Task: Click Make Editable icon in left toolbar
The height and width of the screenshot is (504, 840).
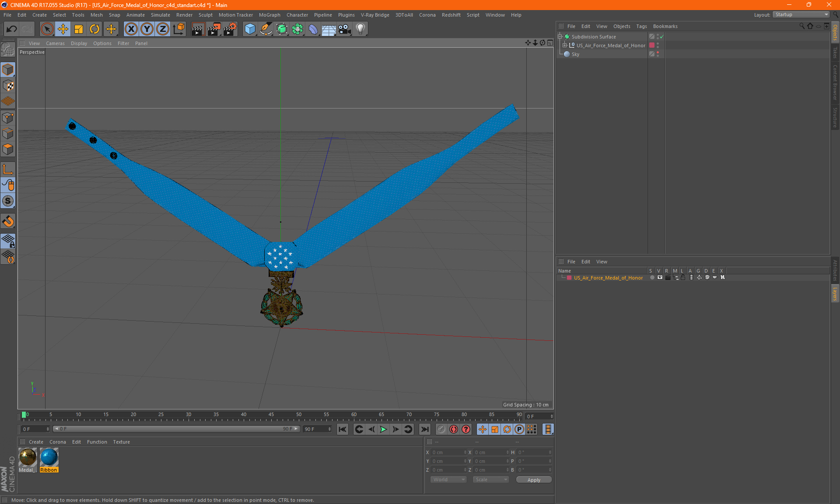Action: [8, 49]
